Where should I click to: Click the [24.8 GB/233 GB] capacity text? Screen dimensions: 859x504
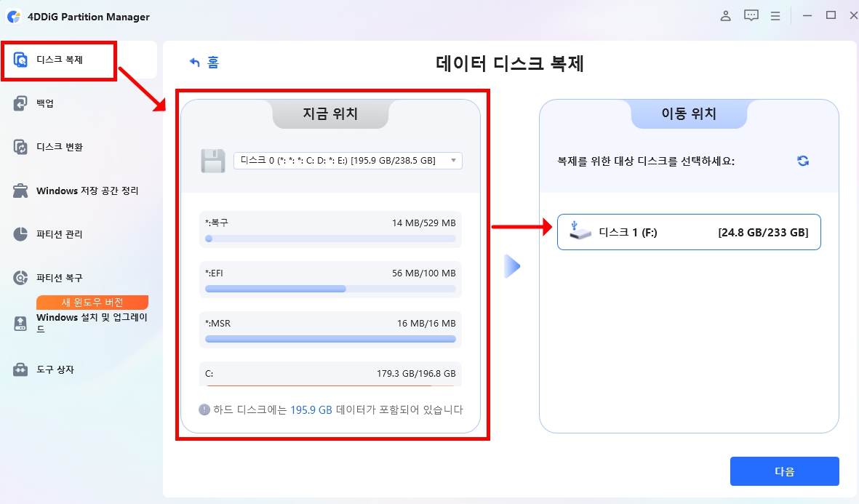pyautogui.click(x=763, y=232)
